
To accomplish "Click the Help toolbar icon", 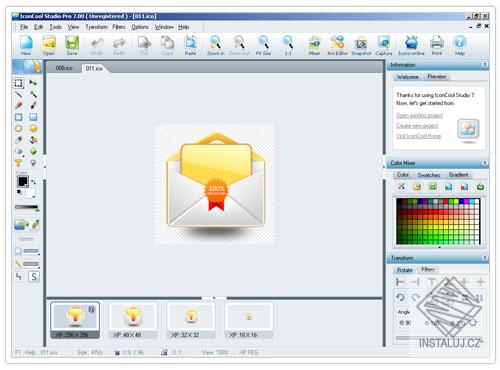I will pyautogui.click(x=460, y=46).
